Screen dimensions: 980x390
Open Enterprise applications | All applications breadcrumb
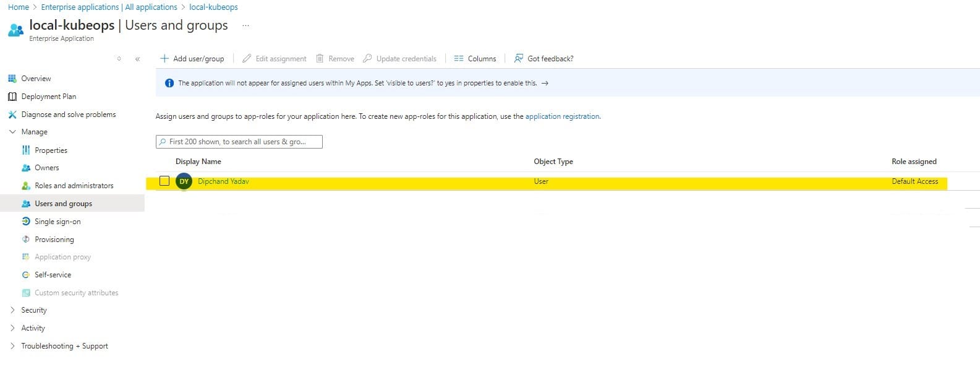[x=109, y=7]
